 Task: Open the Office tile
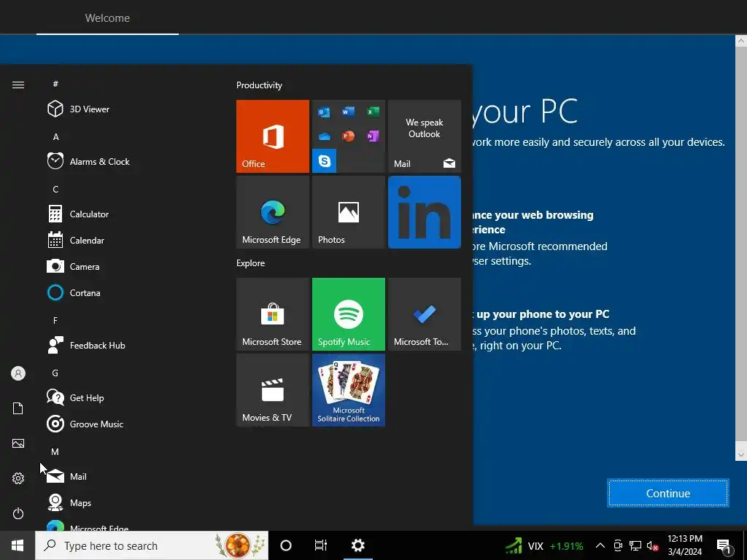pyautogui.click(x=273, y=136)
